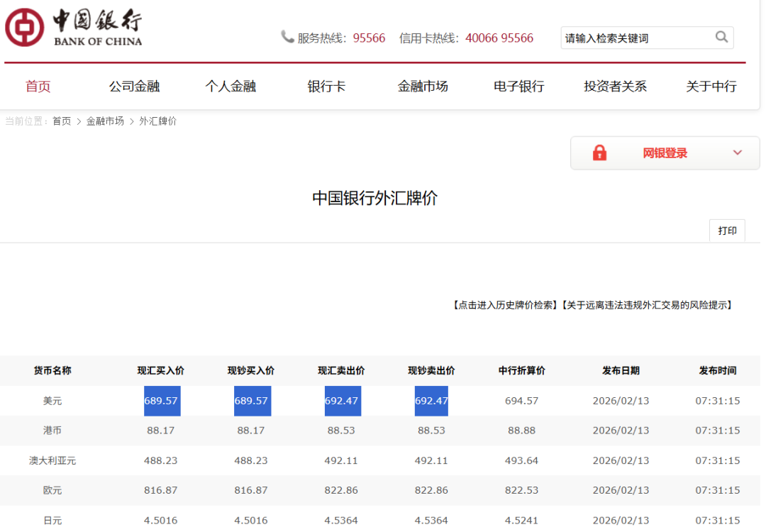766x532 pixels.
Task: Click the 发布时间 column header
Action: [718, 371]
